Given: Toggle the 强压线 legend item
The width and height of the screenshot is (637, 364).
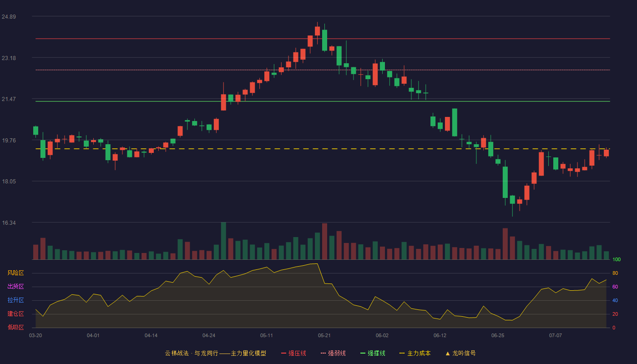Looking at the screenshot, I should click(293, 353).
